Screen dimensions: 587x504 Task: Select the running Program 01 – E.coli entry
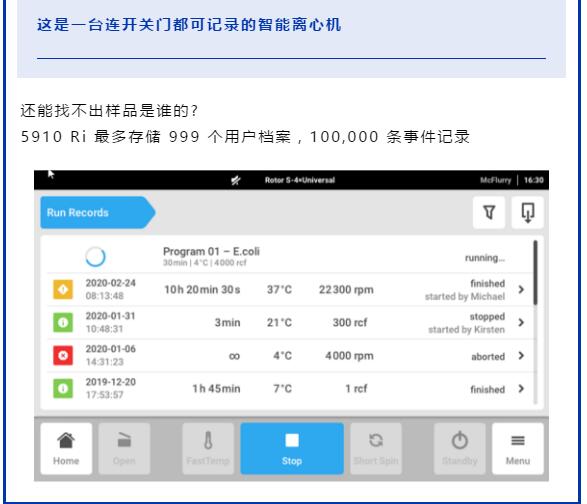pyautogui.click(x=288, y=256)
